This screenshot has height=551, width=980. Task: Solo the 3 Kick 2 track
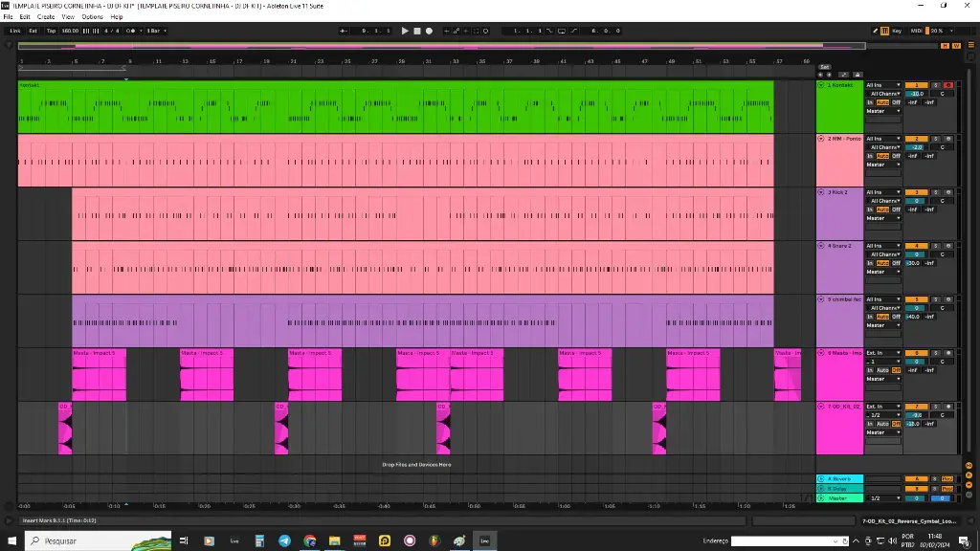[x=936, y=192]
